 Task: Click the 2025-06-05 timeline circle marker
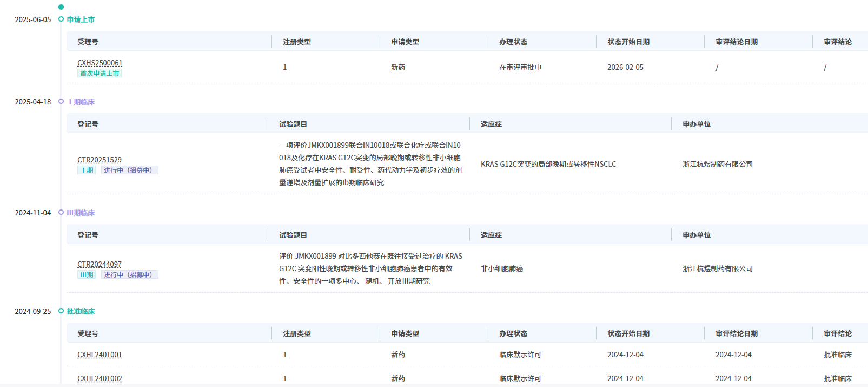[x=61, y=19]
